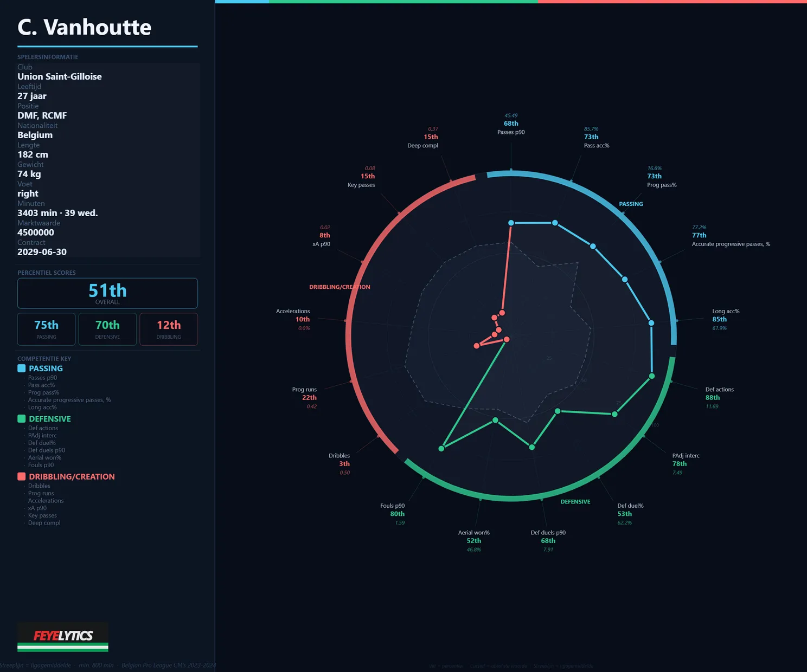Click height value 182 cm
Viewport: 807px width, 672px height.
[33, 154]
